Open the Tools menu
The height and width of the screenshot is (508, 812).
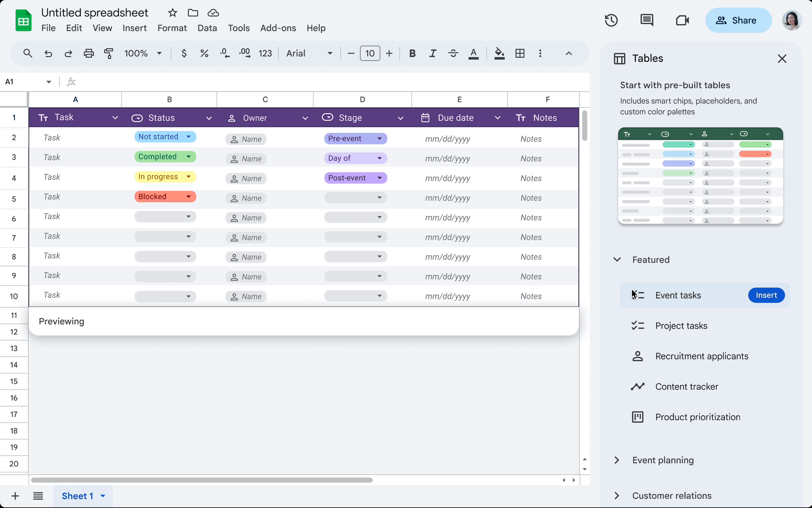(x=238, y=28)
